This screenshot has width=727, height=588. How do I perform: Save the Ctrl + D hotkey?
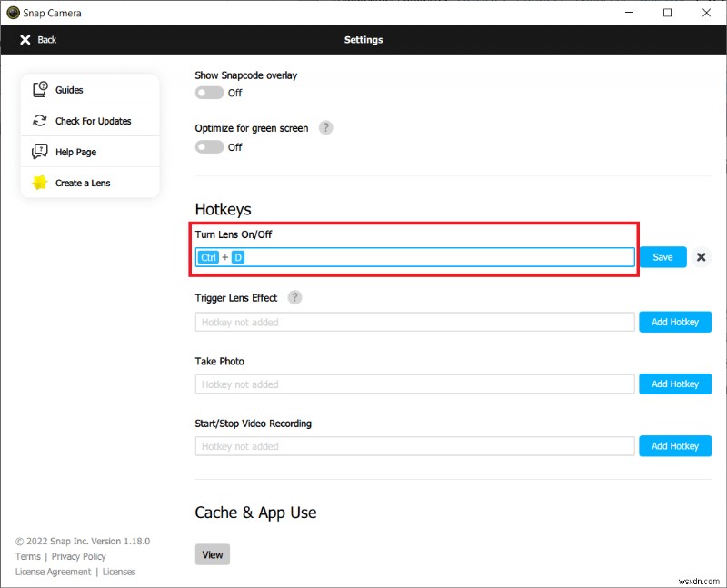(662, 257)
